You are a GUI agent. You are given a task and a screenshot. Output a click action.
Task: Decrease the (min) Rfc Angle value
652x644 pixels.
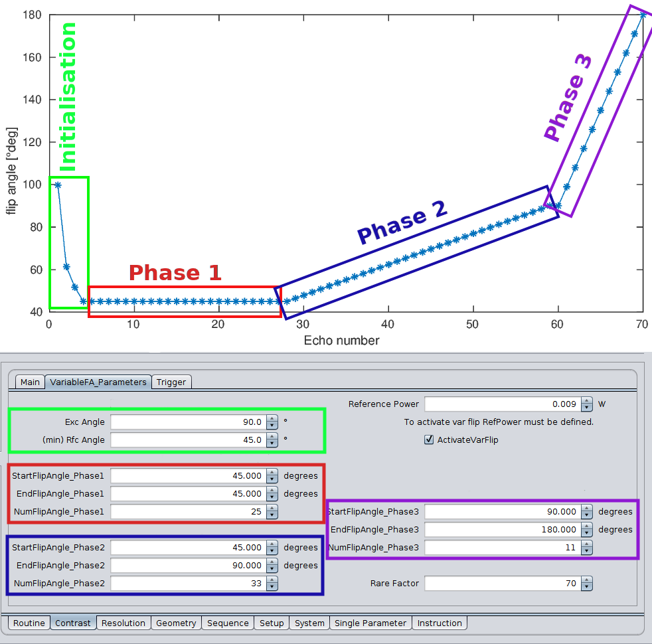tap(272, 443)
